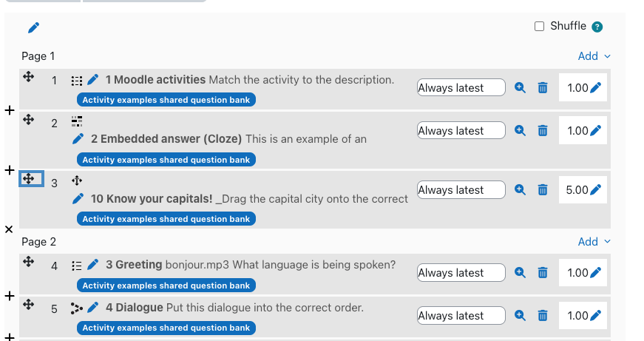Enable the Shuffle checkbox
The image size is (644, 341).
click(x=539, y=27)
